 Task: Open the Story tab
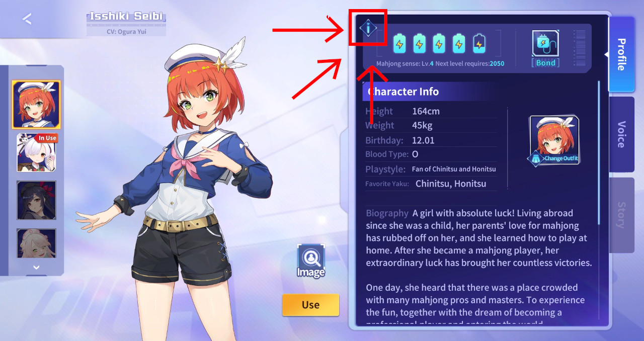click(x=621, y=215)
